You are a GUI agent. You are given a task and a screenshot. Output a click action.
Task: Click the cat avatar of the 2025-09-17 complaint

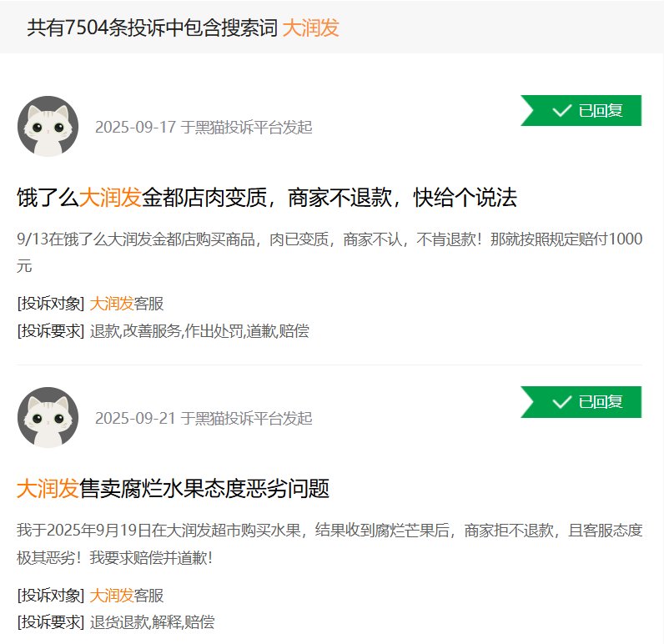pos(48,126)
